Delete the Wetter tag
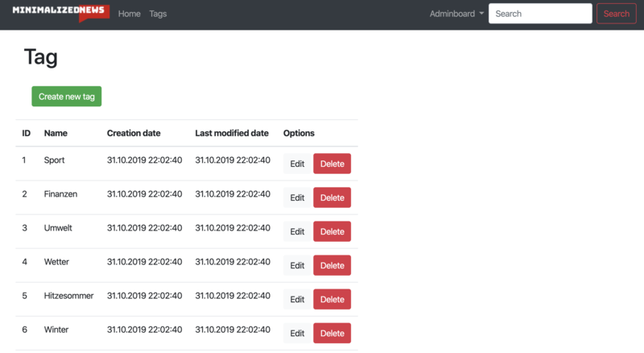This screenshot has width=644, height=353. (x=332, y=265)
